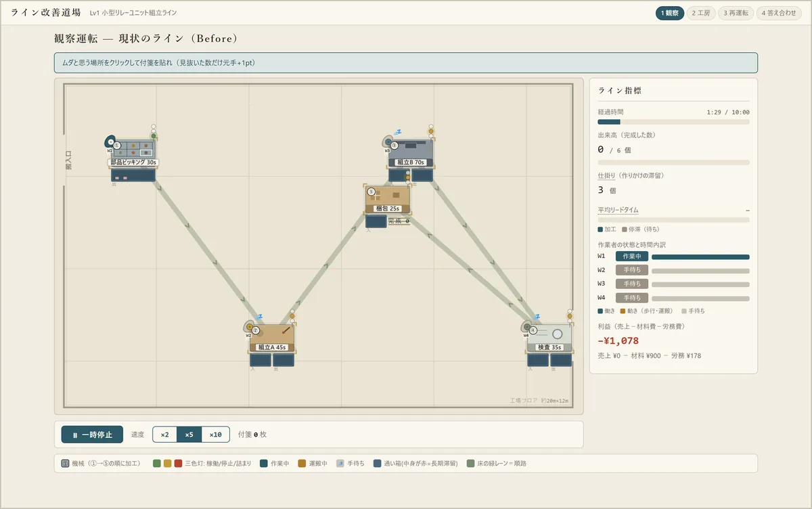
Task: Click the W2 手待ち status badge
Action: click(x=632, y=270)
